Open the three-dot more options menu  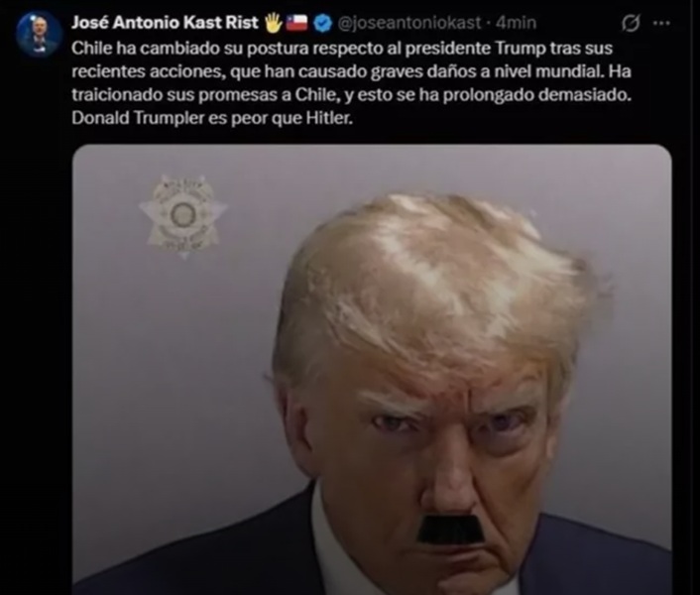(x=661, y=23)
